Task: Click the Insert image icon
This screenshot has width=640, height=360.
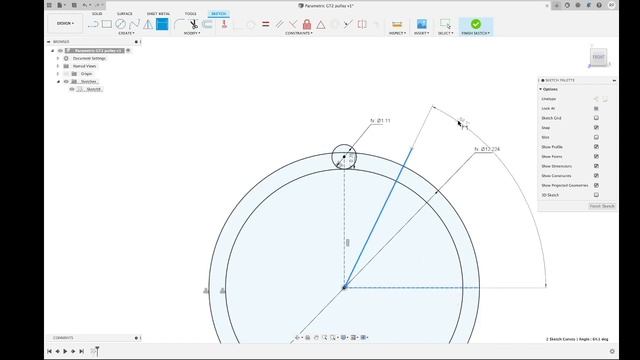Action: click(422, 24)
